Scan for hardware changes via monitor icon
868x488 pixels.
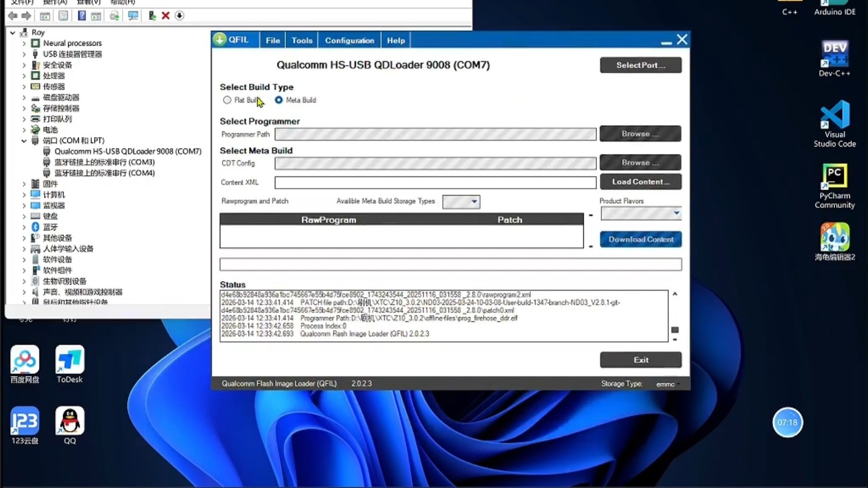pyautogui.click(x=133, y=16)
